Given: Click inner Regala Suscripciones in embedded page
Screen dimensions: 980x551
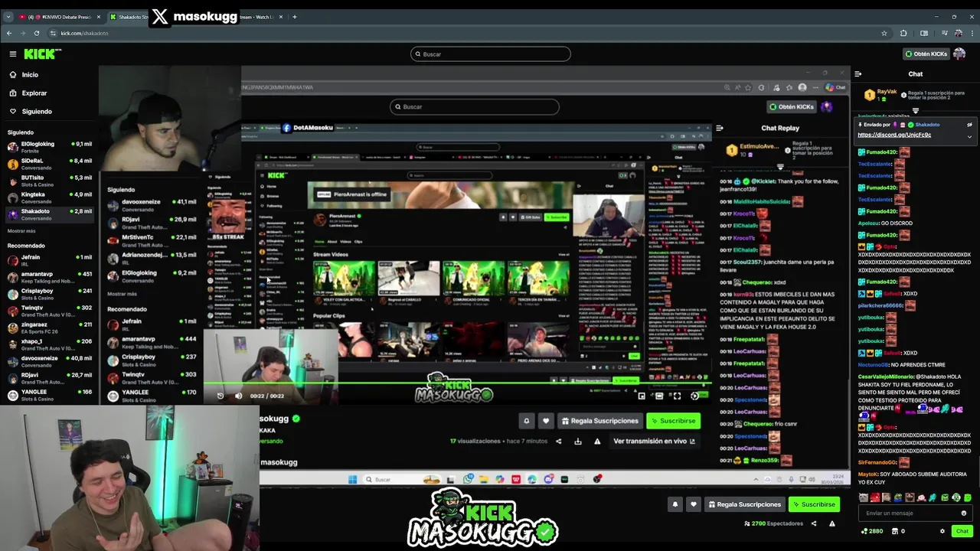Looking at the screenshot, I should tap(599, 420).
